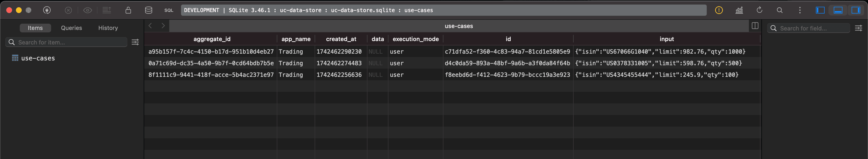Select id cell f8eebd6d-f412-4623-9b79-bccc19a3e923

[x=508, y=75]
